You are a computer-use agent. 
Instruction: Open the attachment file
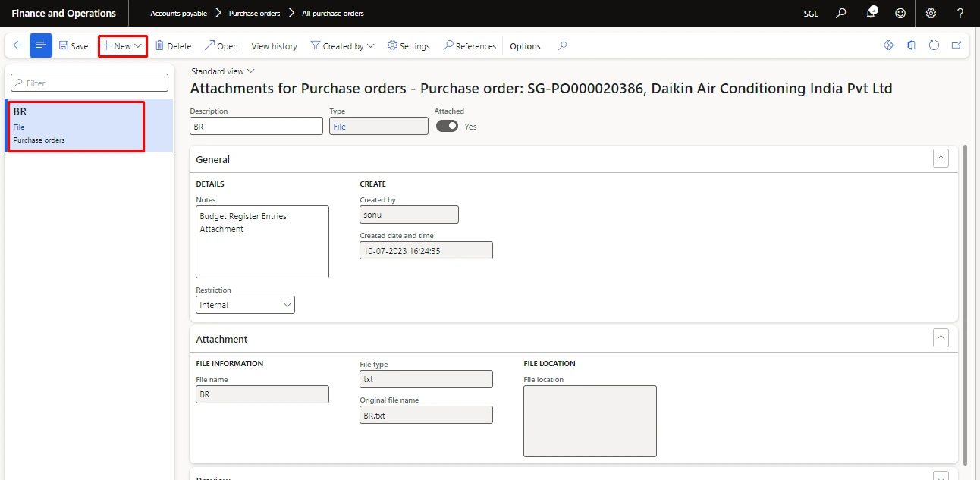(221, 46)
